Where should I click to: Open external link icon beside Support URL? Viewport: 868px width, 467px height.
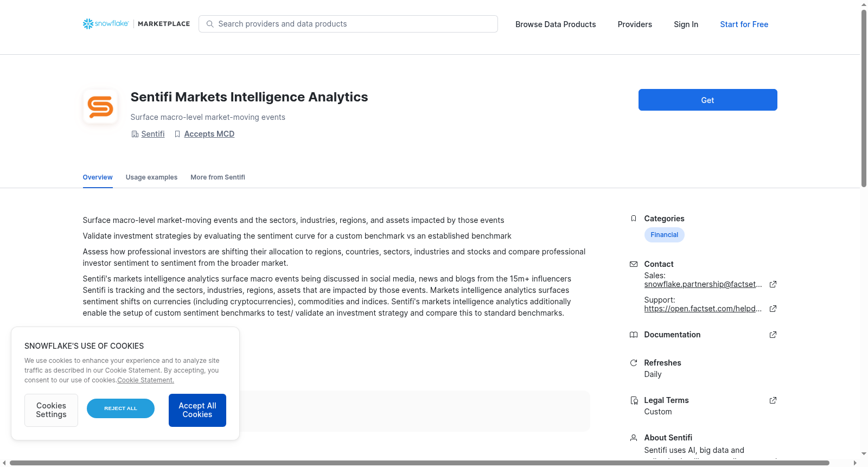(773, 309)
